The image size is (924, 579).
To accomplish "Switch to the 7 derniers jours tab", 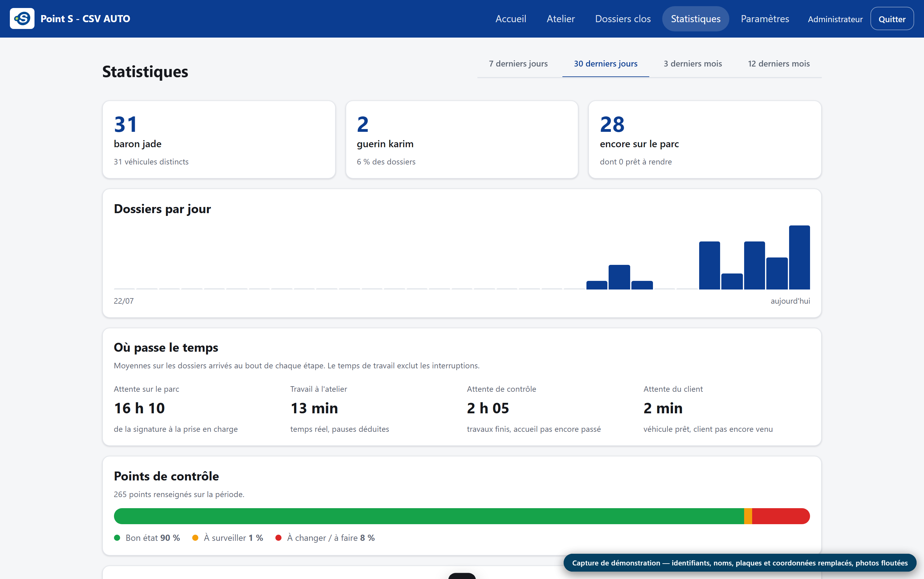I will pyautogui.click(x=518, y=63).
